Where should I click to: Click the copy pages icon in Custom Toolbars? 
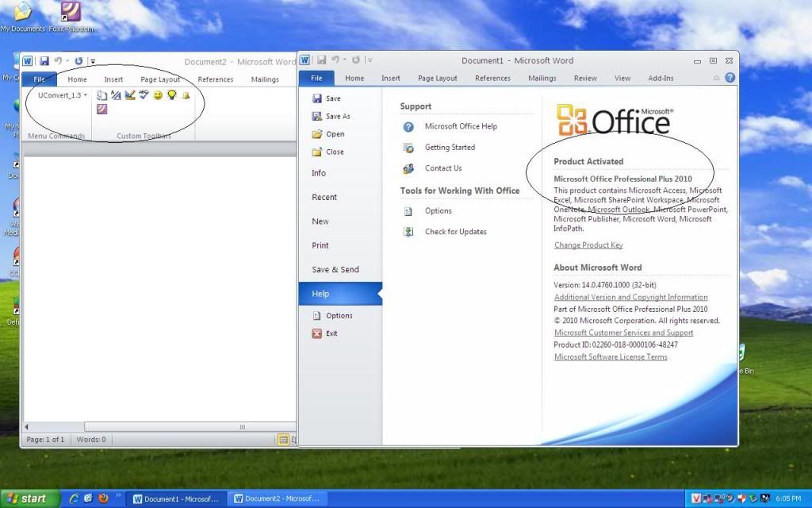(102, 95)
